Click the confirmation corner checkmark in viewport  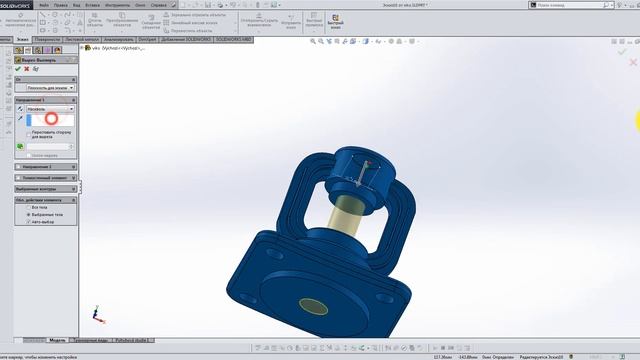click(622, 52)
